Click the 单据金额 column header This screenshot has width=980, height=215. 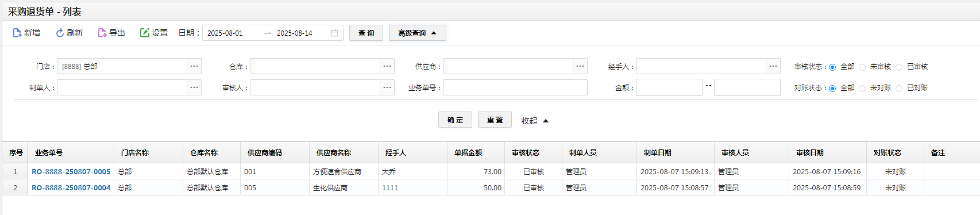(x=476, y=152)
